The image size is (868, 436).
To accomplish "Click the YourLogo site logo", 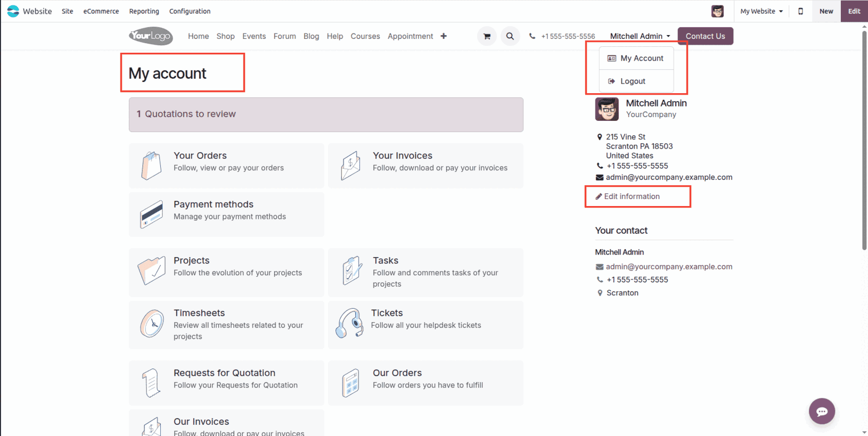I will (151, 36).
